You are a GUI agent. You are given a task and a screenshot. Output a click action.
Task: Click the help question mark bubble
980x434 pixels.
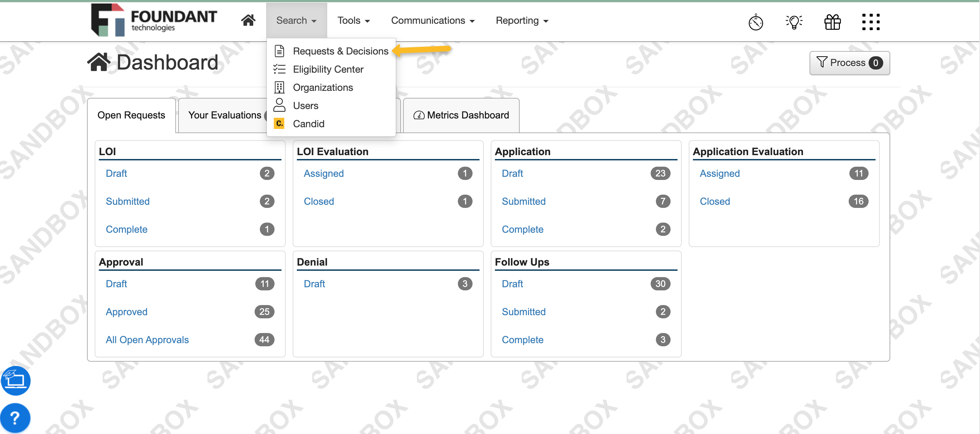(16, 417)
